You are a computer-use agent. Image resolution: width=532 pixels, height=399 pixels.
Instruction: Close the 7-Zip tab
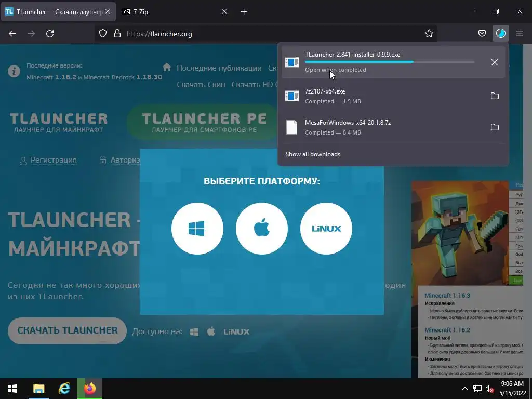(224, 11)
